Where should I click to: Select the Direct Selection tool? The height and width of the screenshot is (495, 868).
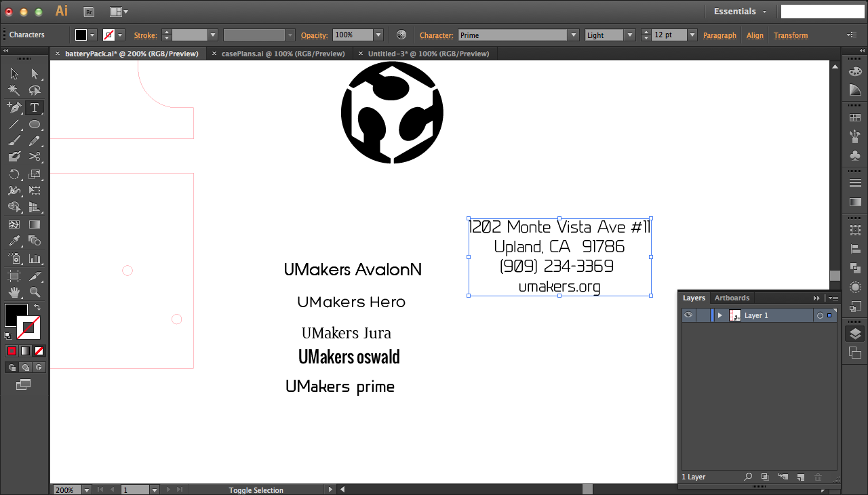[35, 74]
